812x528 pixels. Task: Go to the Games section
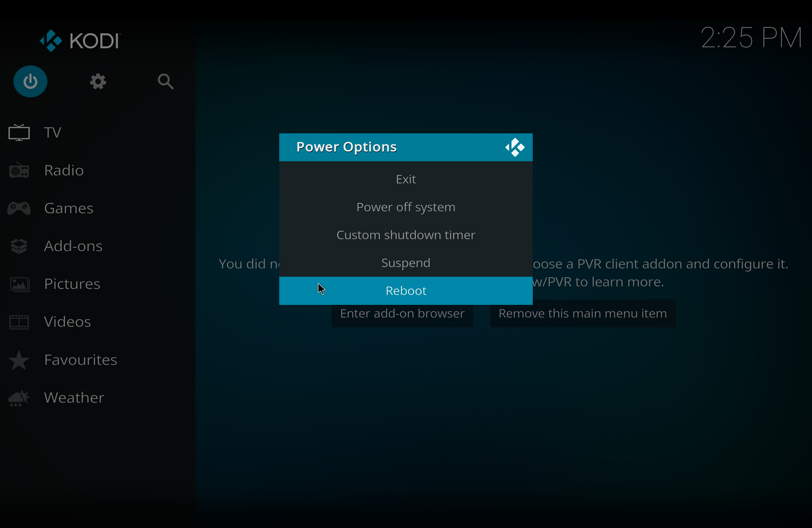pos(69,208)
